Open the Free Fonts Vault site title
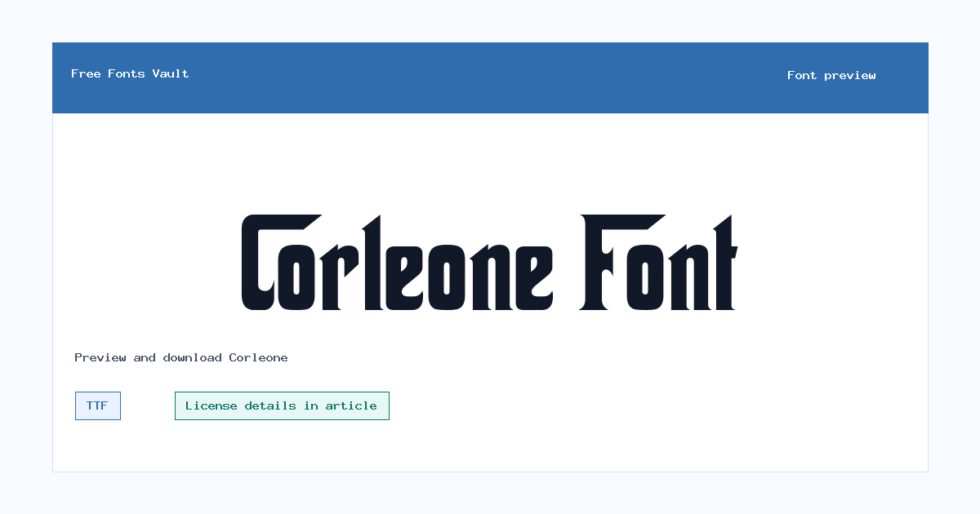Image resolution: width=980 pixels, height=514 pixels. pyautogui.click(x=130, y=73)
